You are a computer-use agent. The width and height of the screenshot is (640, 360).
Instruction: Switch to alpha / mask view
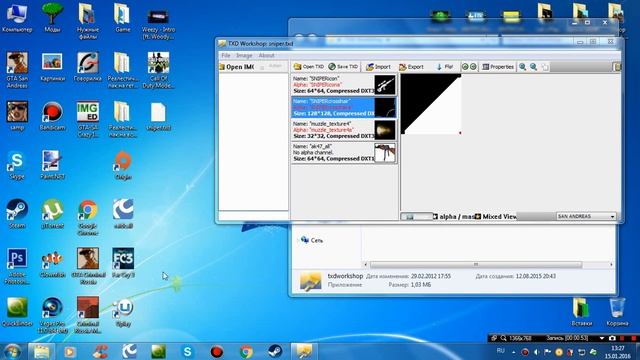coord(453,216)
